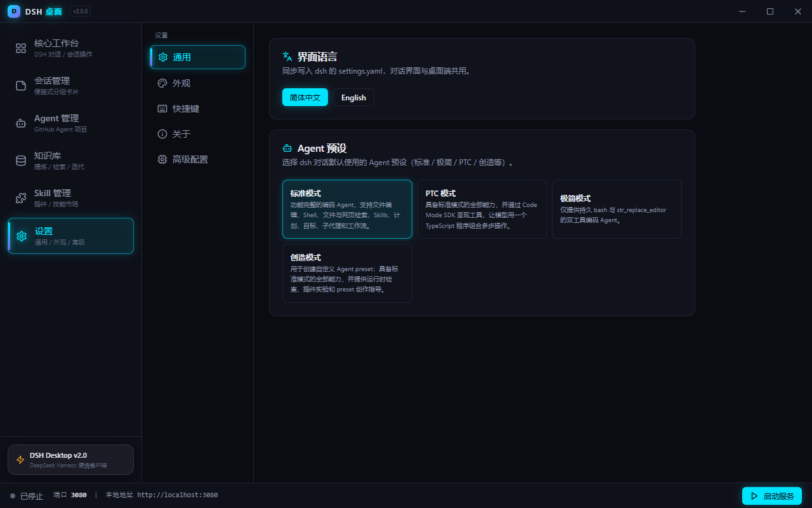Click the Agent 管理 robot icon
The image size is (812, 508).
click(x=21, y=123)
